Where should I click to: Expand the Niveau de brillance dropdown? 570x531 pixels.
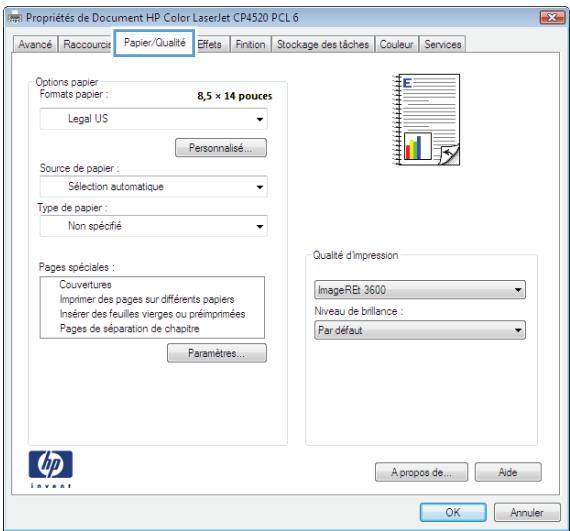(x=420, y=330)
